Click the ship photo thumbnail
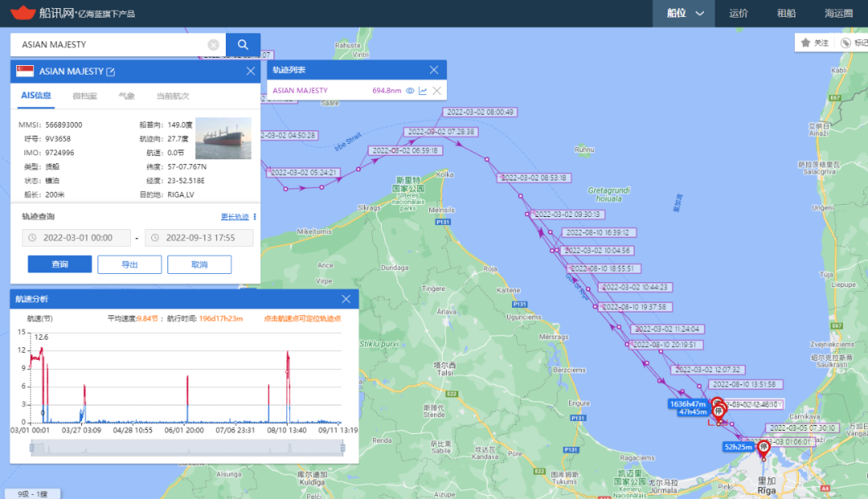The width and height of the screenshot is (868, 499). click(223, 139)
